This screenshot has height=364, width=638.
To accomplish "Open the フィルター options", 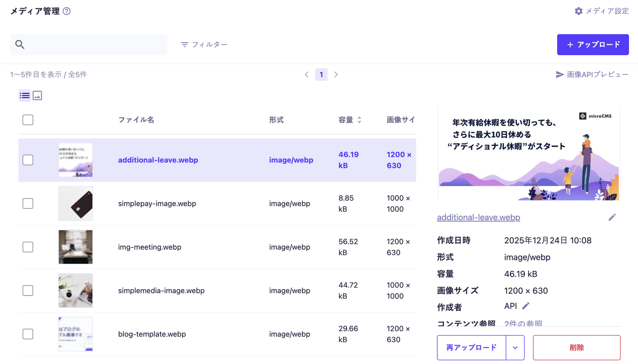I will 204,45.
